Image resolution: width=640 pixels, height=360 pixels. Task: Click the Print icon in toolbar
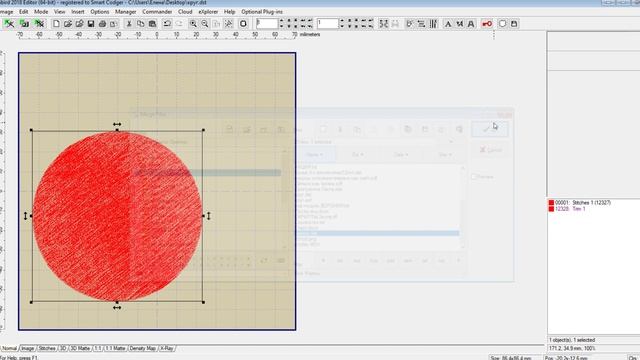coord(102,24)
